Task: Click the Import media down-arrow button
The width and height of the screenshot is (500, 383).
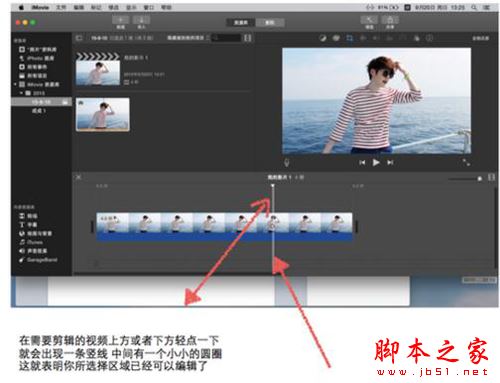Action: 141,20
